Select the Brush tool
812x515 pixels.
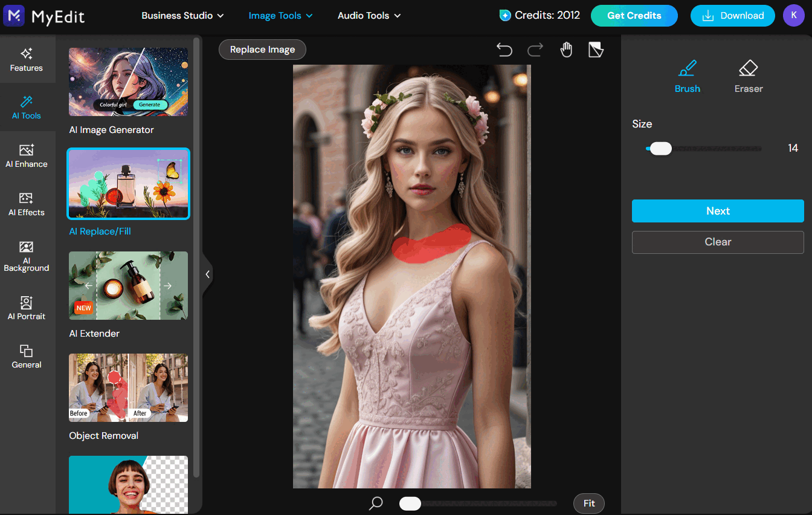688,76
